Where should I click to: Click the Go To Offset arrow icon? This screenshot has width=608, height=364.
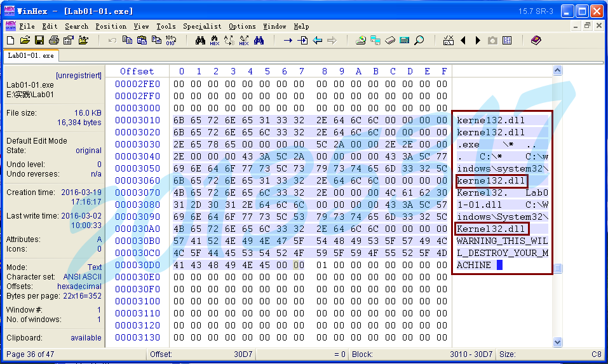click(288, 40)
